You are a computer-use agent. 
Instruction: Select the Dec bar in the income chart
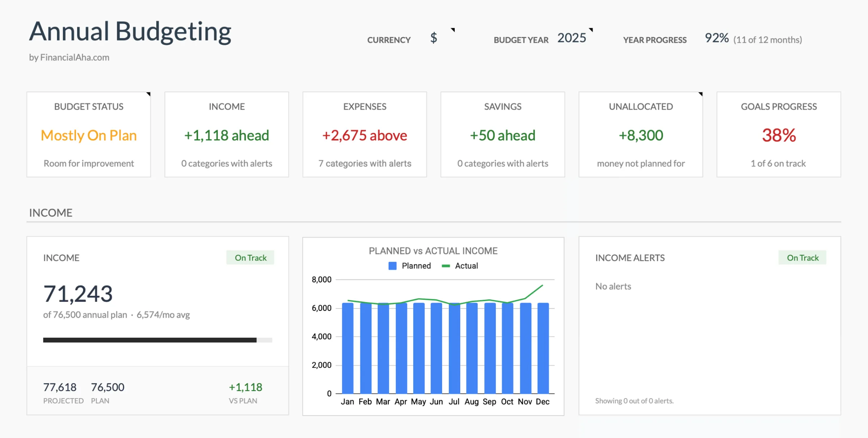542,348
